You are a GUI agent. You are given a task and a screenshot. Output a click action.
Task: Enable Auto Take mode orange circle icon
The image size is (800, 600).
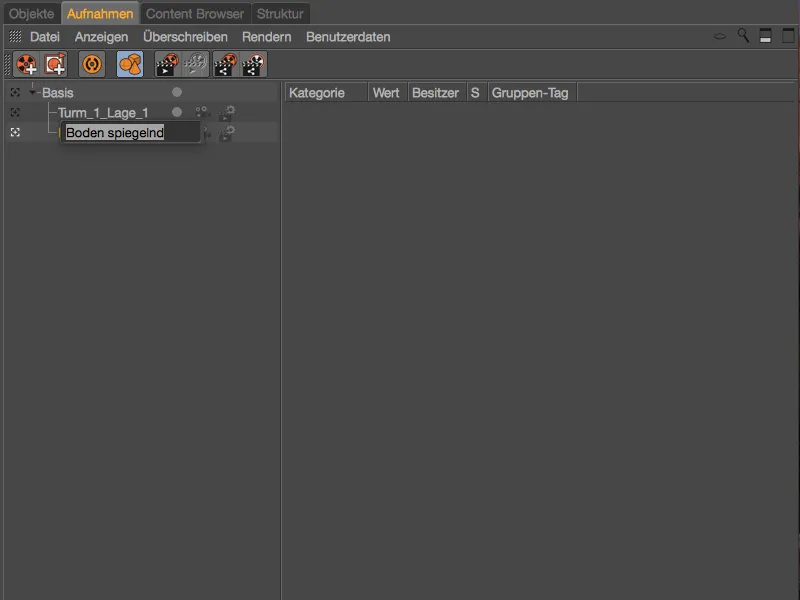pyautogui.click(x=92, y=64)
